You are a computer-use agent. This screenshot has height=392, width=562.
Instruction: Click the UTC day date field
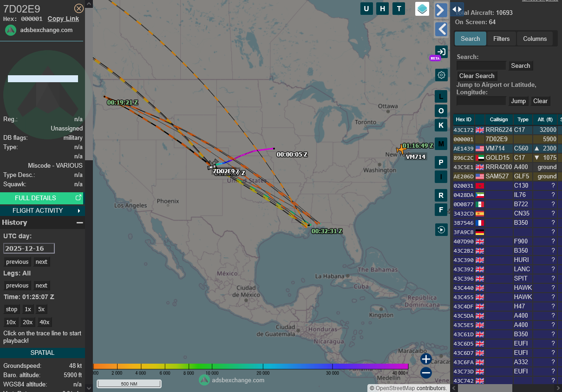[29, 248]
